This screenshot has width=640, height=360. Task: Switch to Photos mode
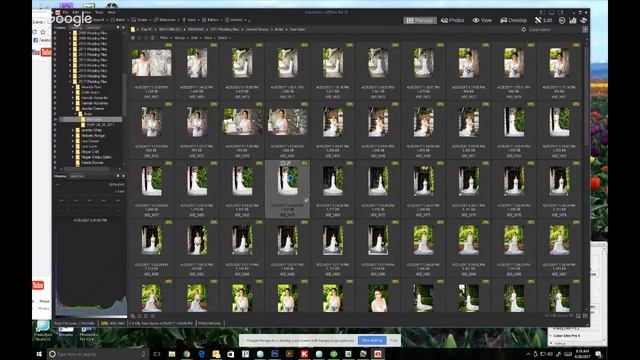click(x=453, y=20)
